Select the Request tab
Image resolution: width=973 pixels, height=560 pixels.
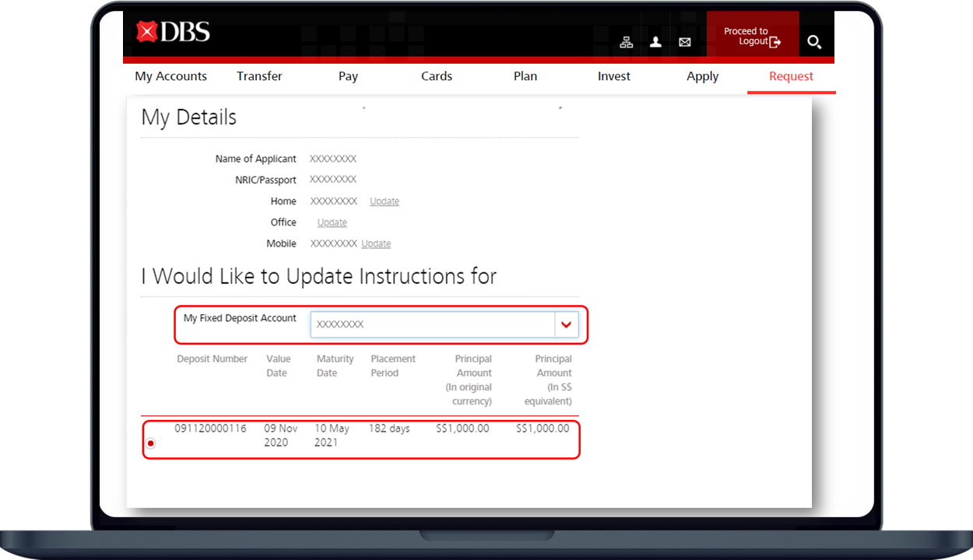click(791, 76)
